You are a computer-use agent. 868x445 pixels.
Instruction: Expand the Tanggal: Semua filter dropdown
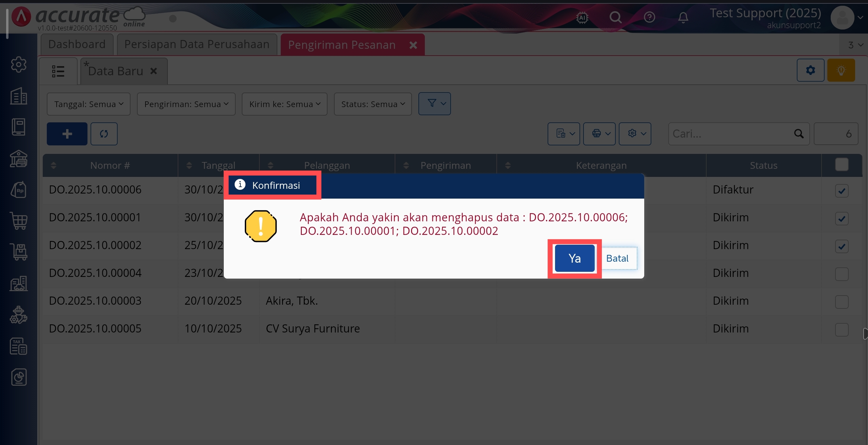88,104
